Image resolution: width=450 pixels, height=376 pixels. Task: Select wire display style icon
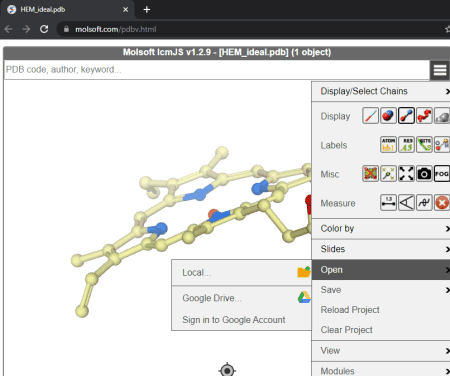tap(370, 116)
